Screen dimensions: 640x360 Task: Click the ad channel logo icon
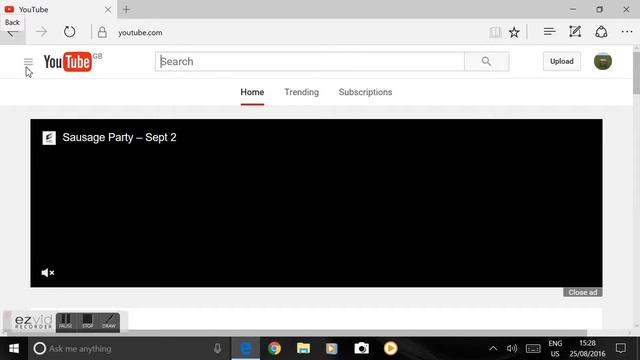[x=49, y=138]
